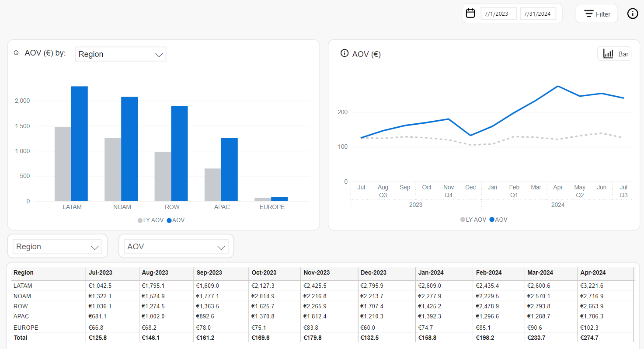Click the filter lines icon in the Filter button
The image size is (644, 349).
tap(589, 14)
